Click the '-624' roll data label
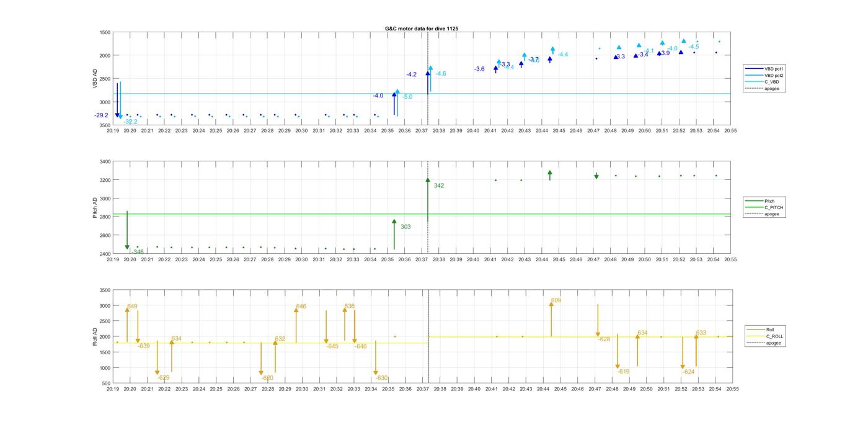Screen dimensions: 868x430 click(688, 372)
